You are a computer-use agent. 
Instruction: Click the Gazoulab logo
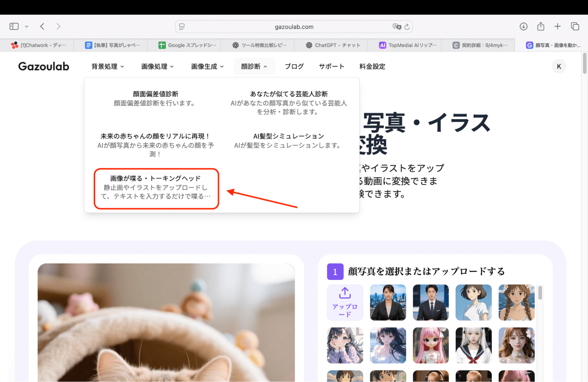(x=44, y=66)
